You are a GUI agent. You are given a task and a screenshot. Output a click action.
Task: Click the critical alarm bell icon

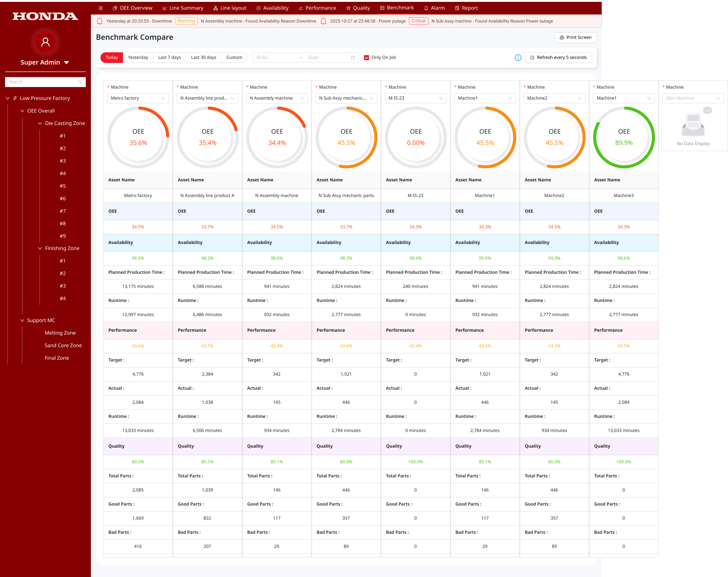point(323,21)
